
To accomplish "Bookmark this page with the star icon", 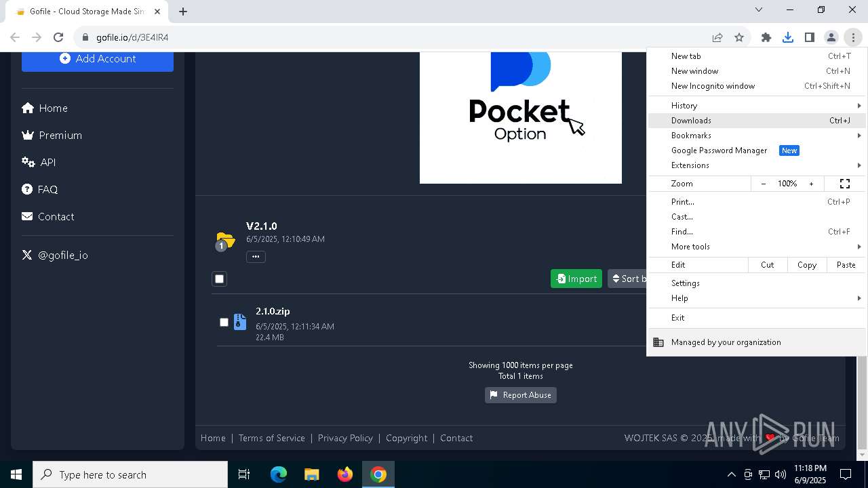I will point(739,37).
